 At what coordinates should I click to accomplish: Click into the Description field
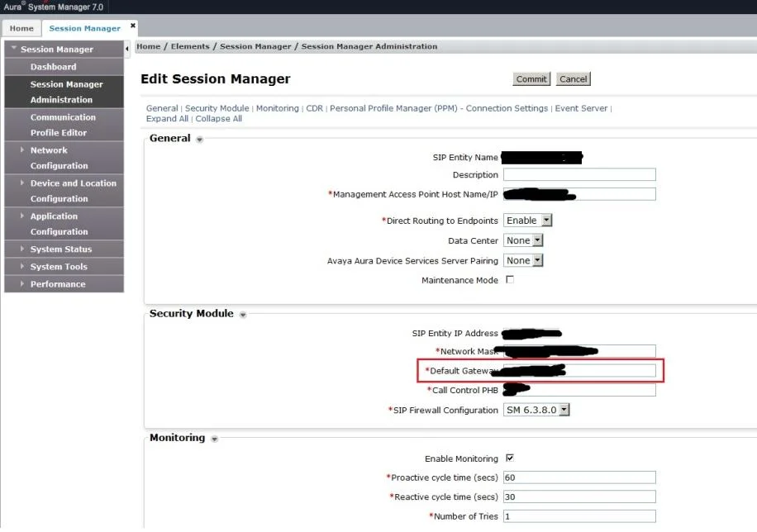pyautogui.click(x=579, y=174)
